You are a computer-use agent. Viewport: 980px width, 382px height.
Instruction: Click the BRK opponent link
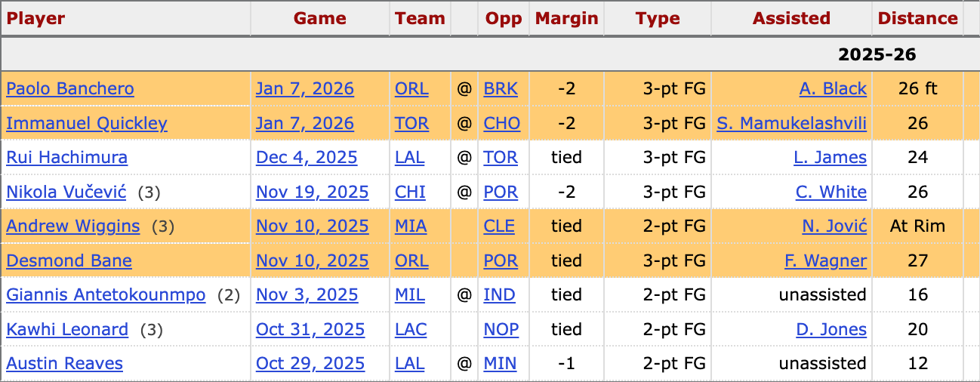[501, 89]
